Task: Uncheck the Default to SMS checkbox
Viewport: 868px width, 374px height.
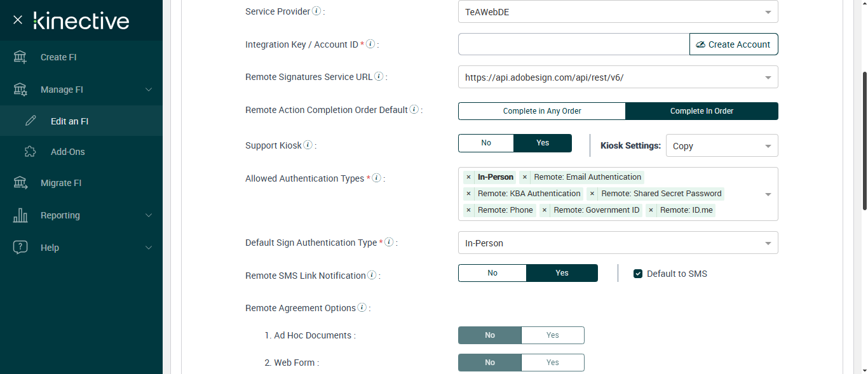Action: tap(638, 274)
